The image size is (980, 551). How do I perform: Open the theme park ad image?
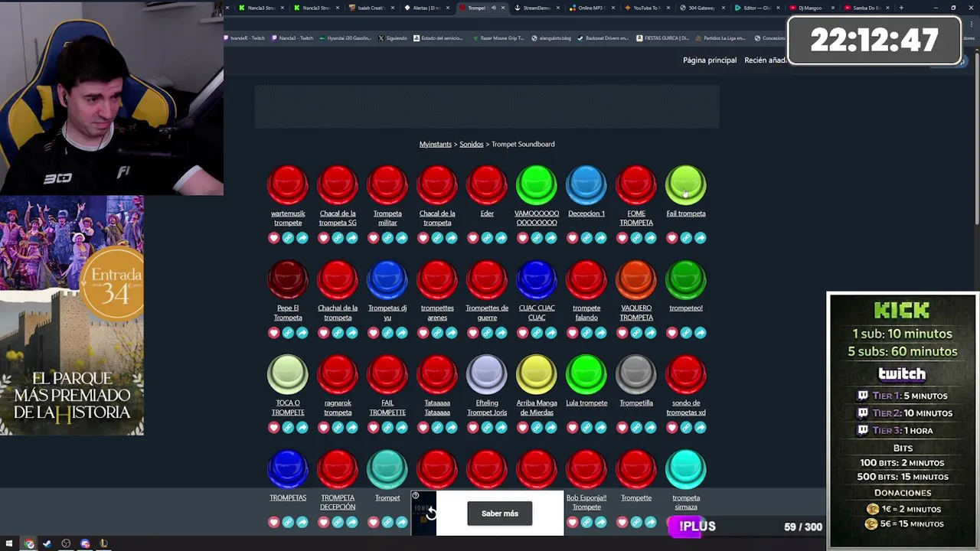72,316
